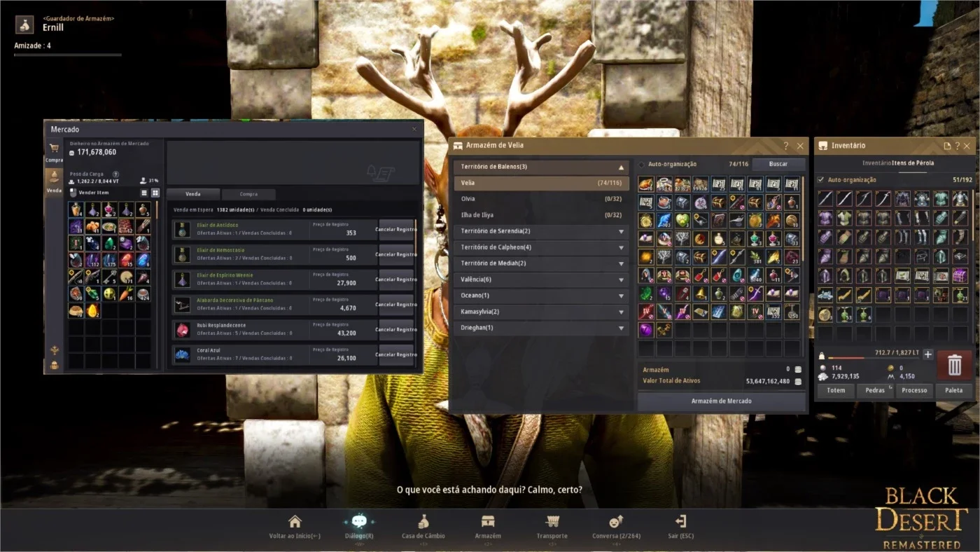The height and width of the screenshot is (552, 980).
Task: Expand Território de Calpheon(4)
Action: [541, 247]
